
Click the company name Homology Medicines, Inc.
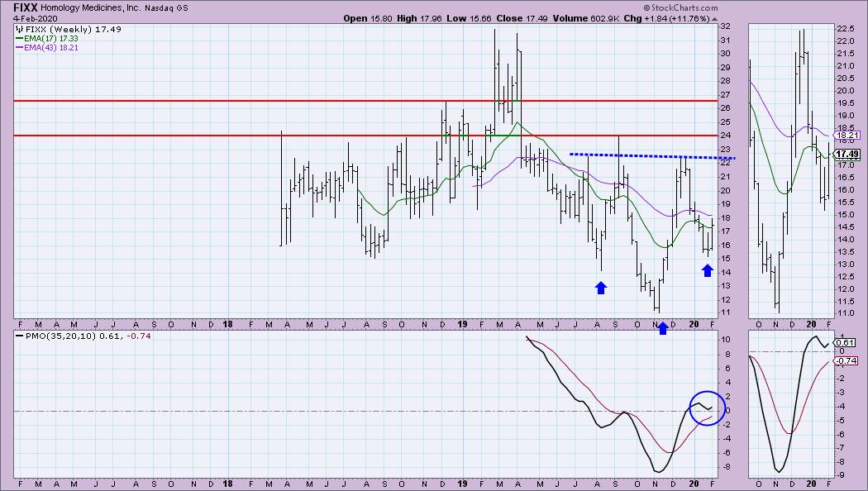(90, 7)
